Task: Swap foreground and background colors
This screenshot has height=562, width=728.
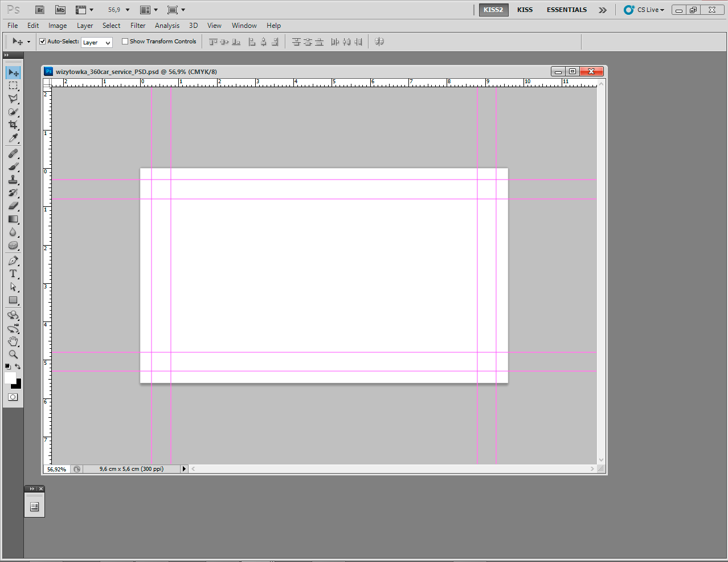Action: 18,366
